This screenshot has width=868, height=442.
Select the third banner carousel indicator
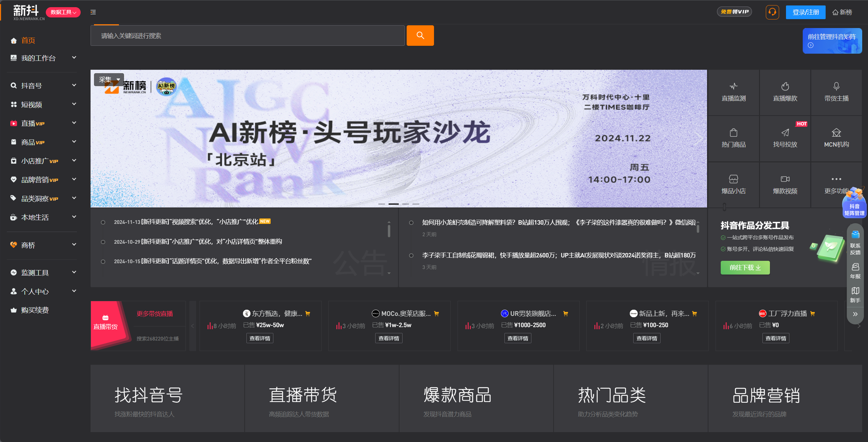pos(405,204)
